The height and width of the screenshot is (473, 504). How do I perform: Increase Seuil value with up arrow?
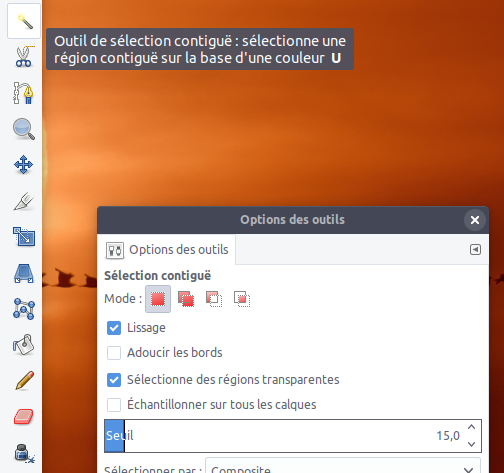tap(471, 427)
